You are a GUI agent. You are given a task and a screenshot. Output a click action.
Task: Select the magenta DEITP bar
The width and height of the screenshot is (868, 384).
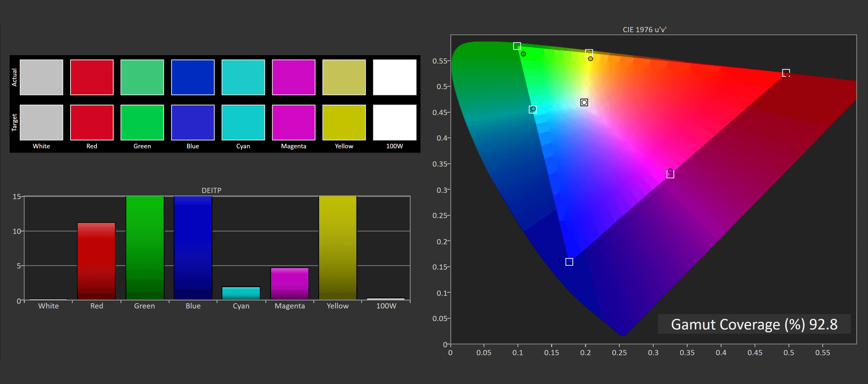click(x=290, y=283)
